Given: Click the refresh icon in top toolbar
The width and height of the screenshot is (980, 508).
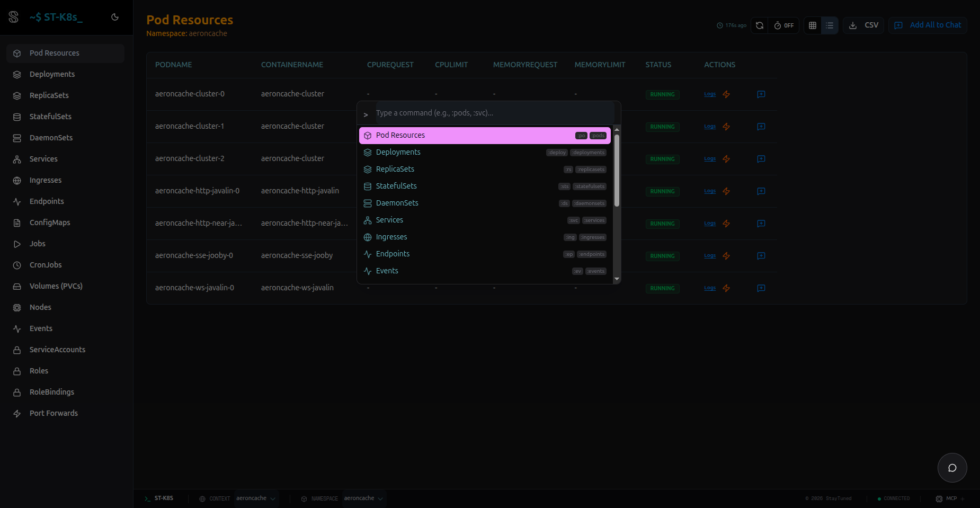Looking at the screenshot, I should [x=760, y=25].
